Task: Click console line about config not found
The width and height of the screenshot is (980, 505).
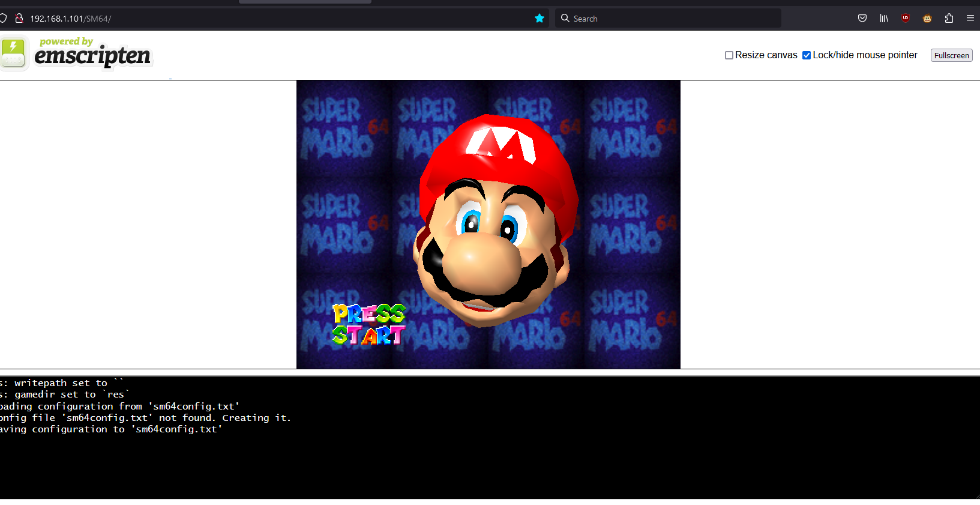Action: (145, 418)
